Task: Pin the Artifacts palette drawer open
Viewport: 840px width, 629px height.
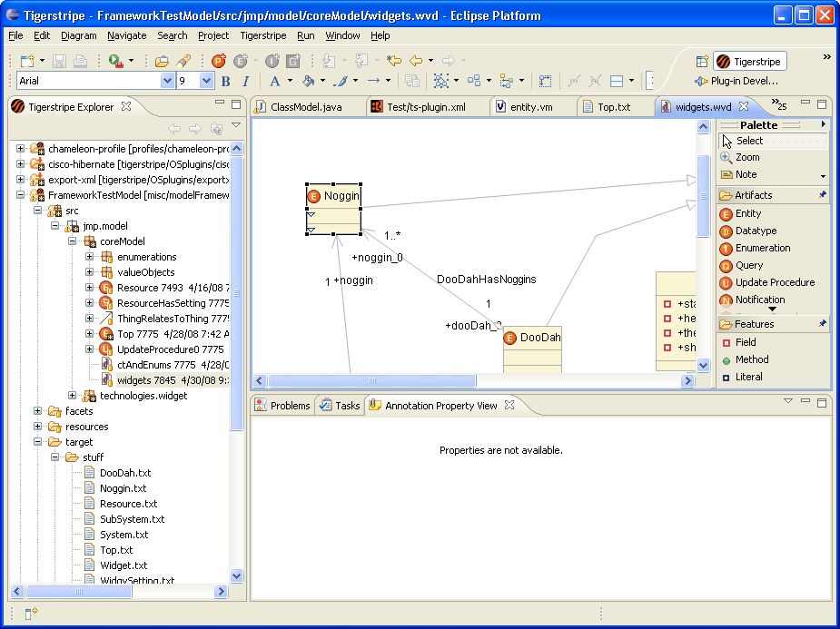Action: 823,195
